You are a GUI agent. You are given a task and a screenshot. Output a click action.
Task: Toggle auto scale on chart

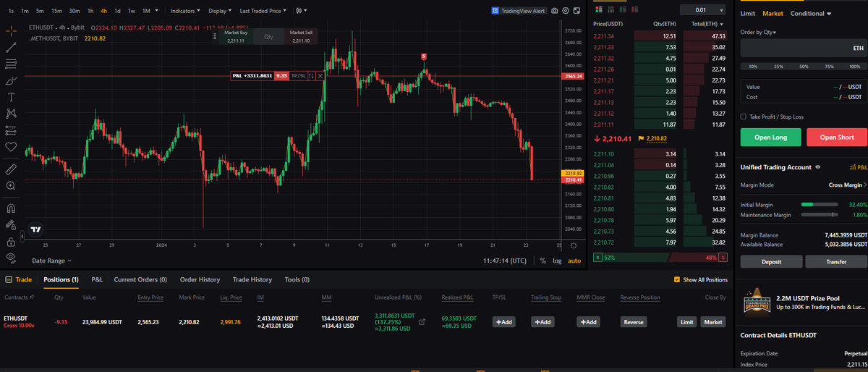pos(574,261)
